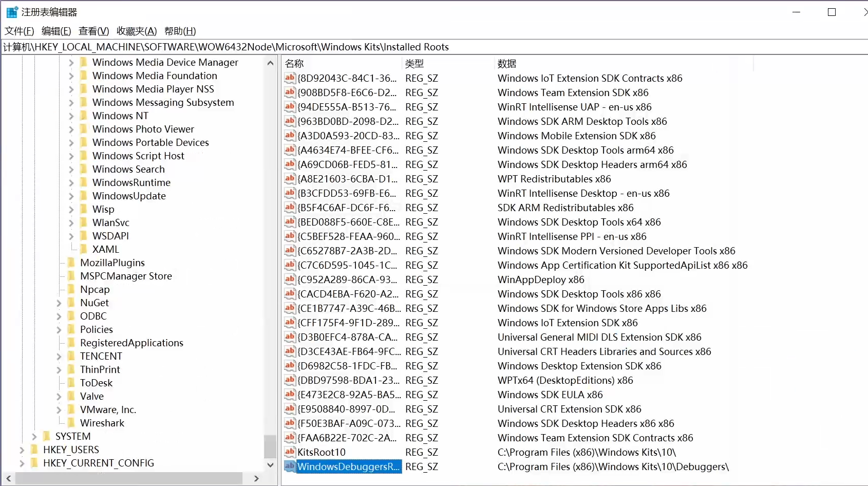Click the value icon for Windows Mobile Extension SDK row
868x486 pixels.
pos(290,136)
